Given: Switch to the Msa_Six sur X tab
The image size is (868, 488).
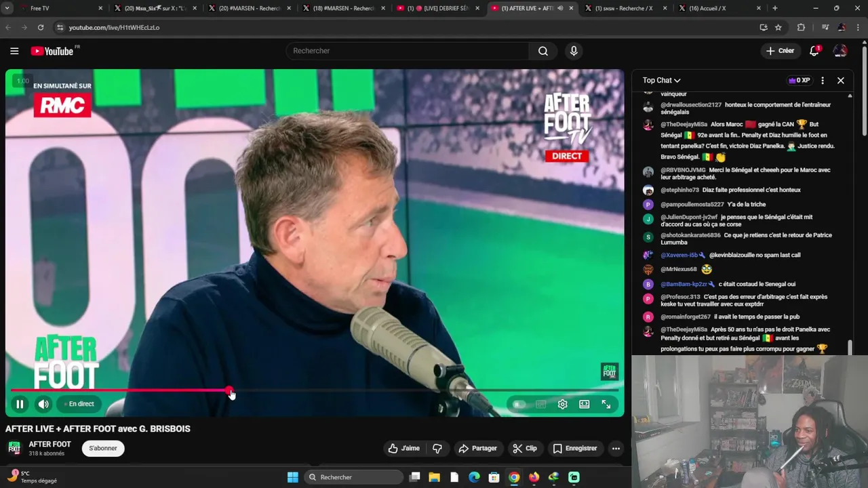Looking at the screenshot, I should tap(155, 8).
